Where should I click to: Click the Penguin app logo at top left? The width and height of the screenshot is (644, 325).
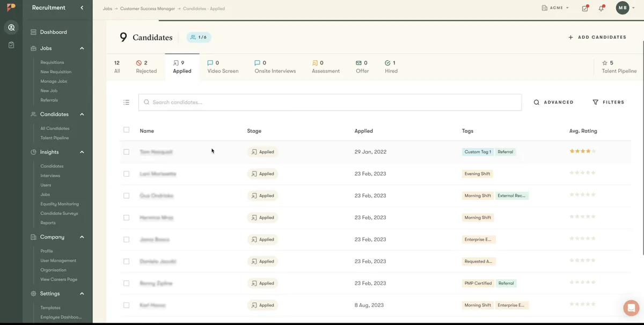pos(11,8)
